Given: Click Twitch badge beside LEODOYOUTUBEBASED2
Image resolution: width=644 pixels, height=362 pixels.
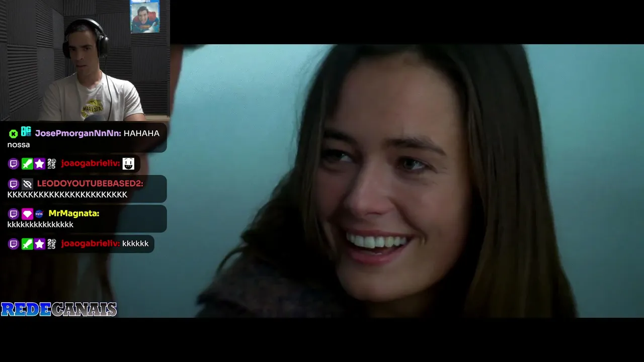Looking at the screenshot, I should coord(14,184).
